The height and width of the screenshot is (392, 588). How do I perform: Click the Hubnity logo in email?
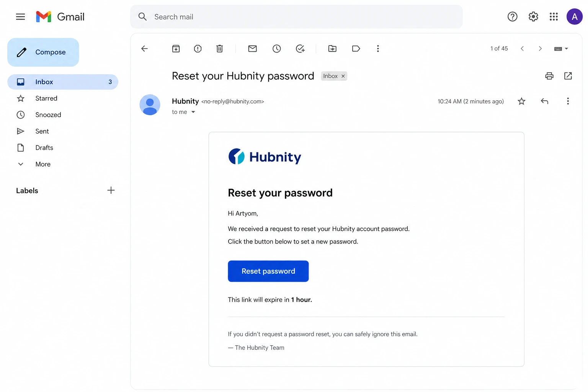coord(265,157)
